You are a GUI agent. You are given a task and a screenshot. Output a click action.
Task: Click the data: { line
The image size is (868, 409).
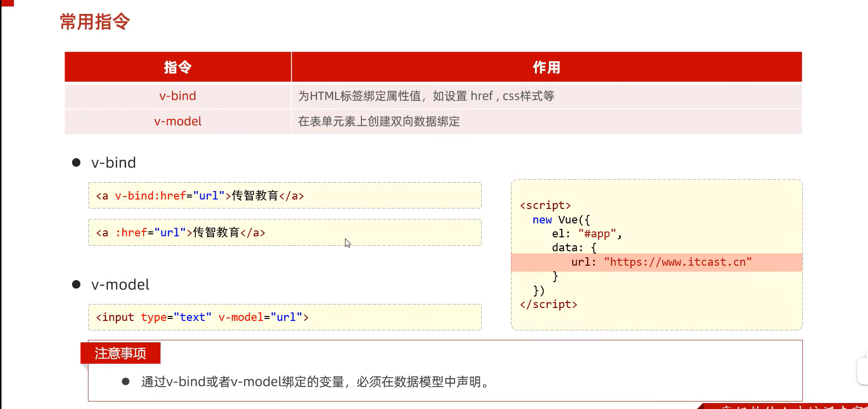coord(574,248)
